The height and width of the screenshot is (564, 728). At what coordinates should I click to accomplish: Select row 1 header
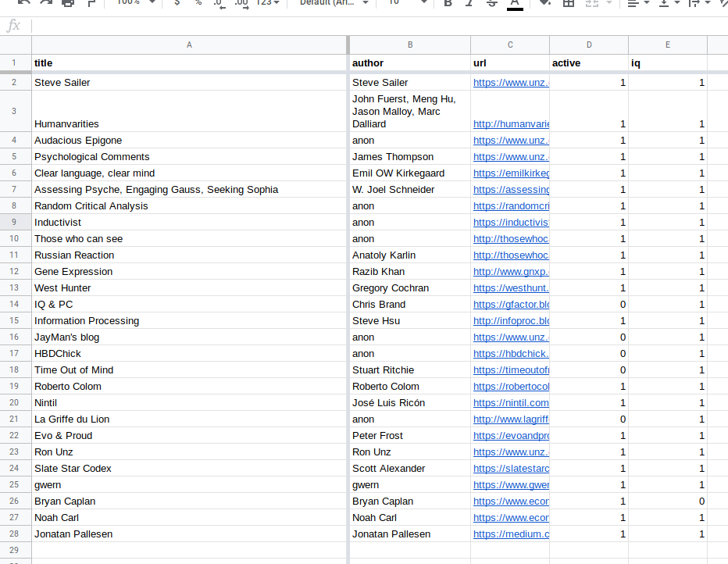(x=14, y=62)
